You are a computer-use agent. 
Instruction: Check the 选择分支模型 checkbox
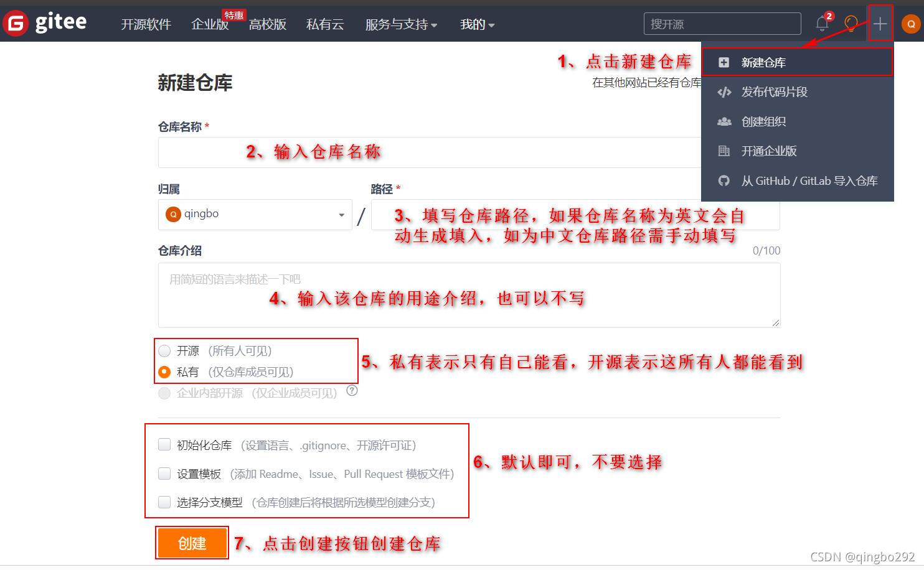point(164,502)
